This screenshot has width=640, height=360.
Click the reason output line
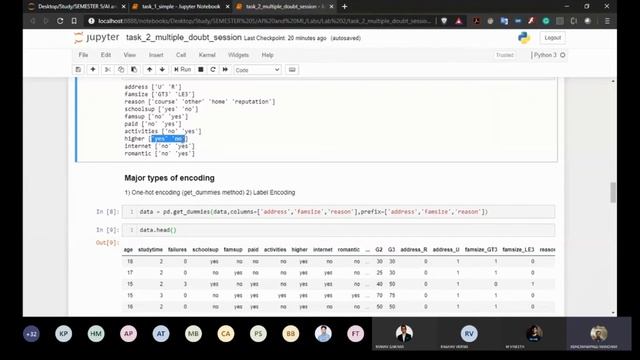[x=200, y=102]
